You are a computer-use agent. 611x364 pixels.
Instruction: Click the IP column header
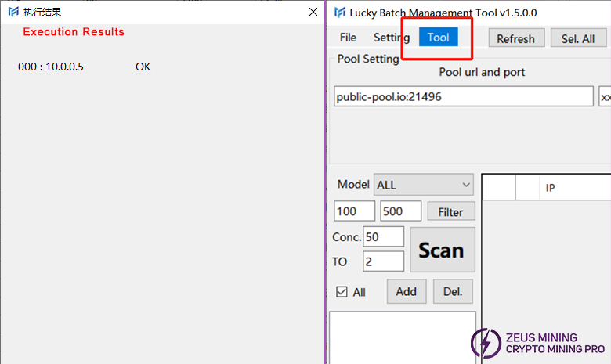click(551, 189)
